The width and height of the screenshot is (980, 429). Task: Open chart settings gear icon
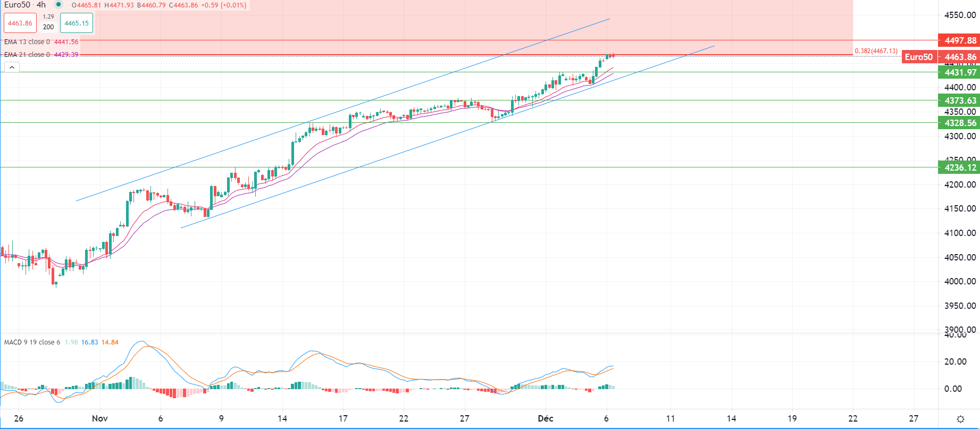(x=960, y=419)
